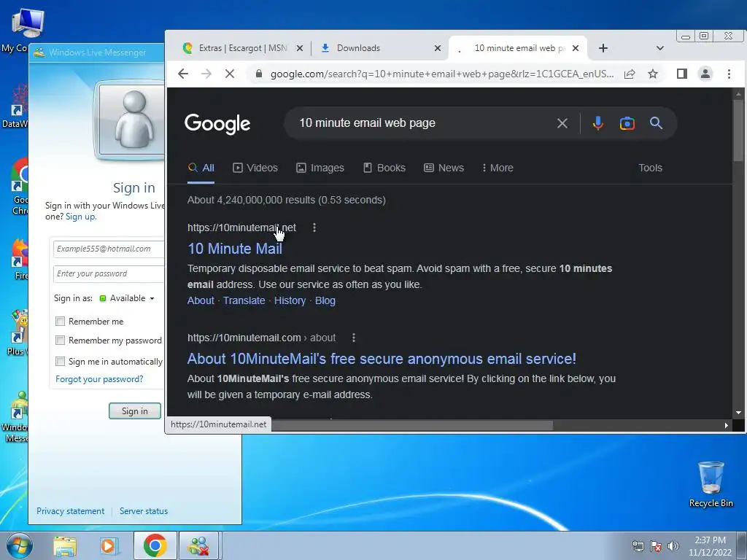Close the Extras Escargot MSN tab
The width and height of the screenshot is (747, 560).
click(x=300, y=48)
